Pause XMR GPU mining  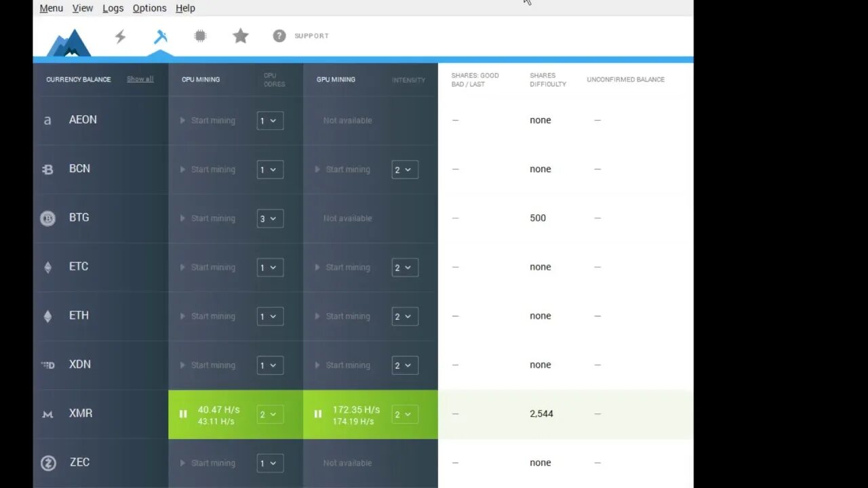point(318,413)
